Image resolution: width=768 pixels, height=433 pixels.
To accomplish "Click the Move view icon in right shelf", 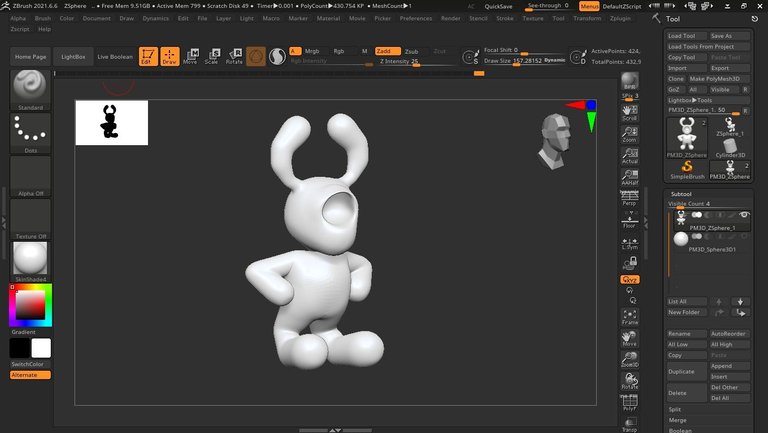I will click(629, 338).
